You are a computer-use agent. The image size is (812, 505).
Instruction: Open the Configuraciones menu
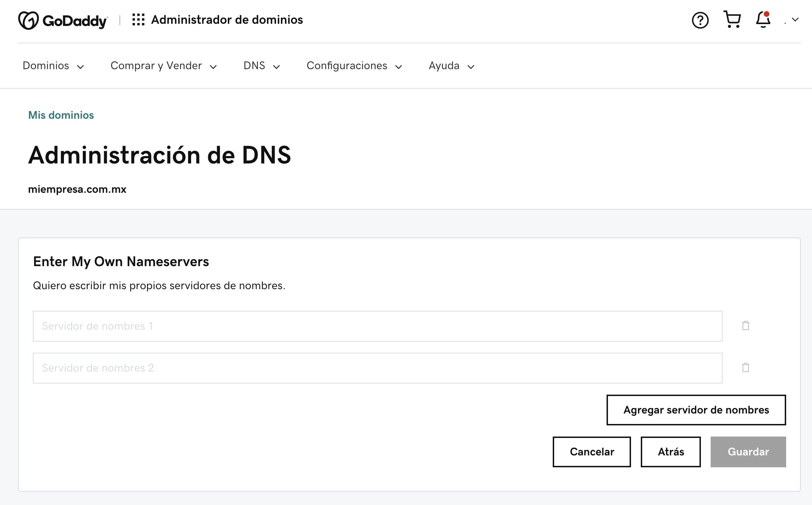point(354,66)
